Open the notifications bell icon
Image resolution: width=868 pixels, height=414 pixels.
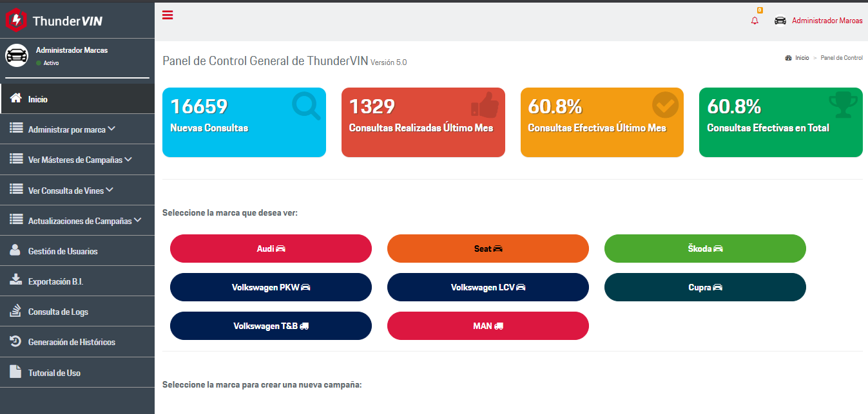point(755,21)
